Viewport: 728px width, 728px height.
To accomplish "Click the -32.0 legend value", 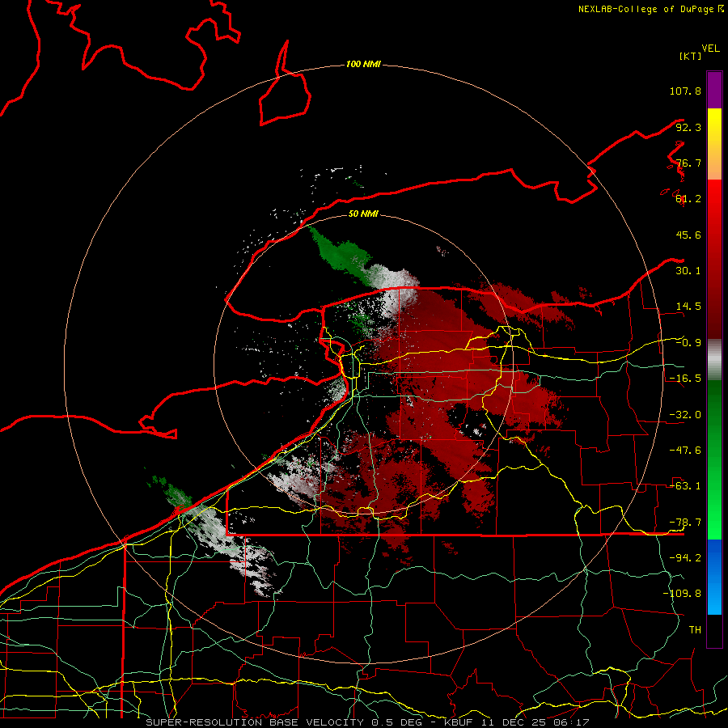I will coord(685,415).
